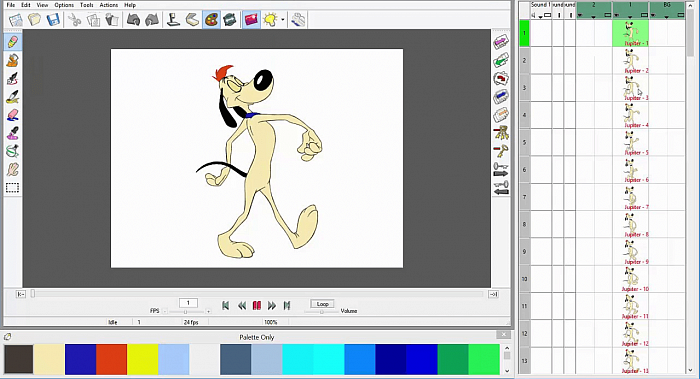Toggle the pink card toolbar icon

click(251, 20)
